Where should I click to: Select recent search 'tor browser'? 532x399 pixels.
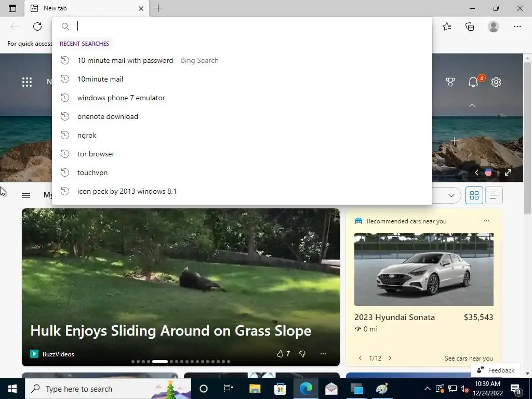[242, 154]
